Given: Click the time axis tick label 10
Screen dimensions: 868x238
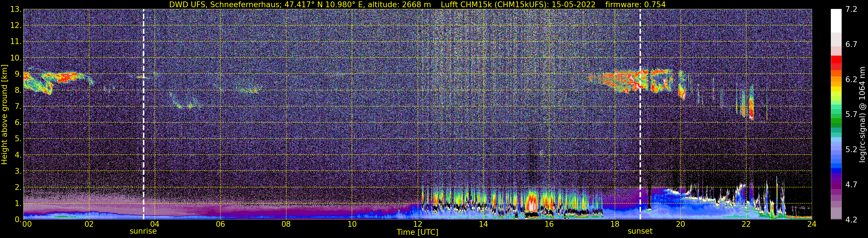Looking at the screenshot, I should (352, 224).
